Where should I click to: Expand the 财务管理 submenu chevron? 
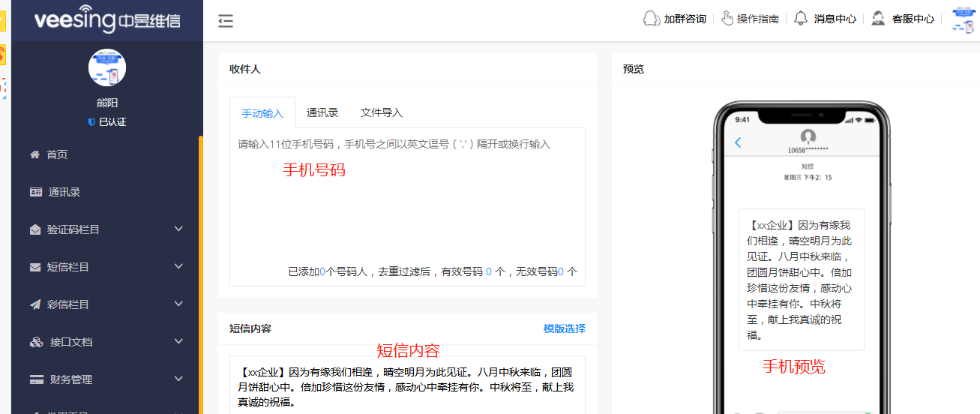(178, 379)
